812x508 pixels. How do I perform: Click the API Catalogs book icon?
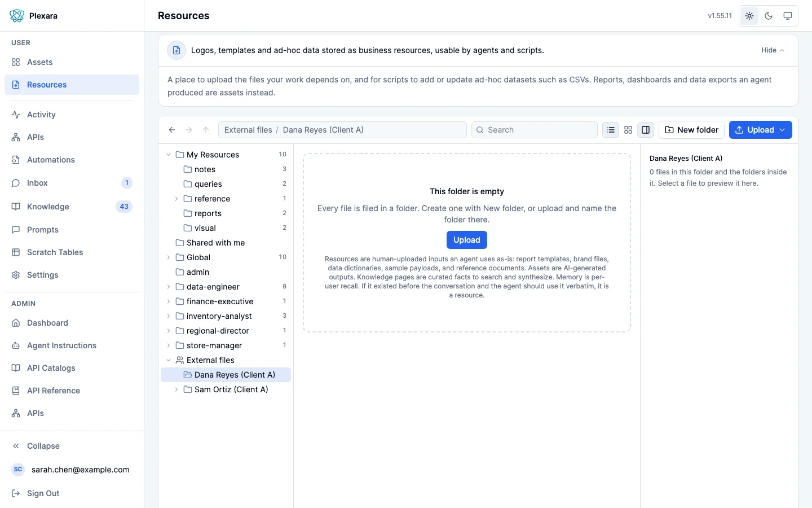point(16,368)
